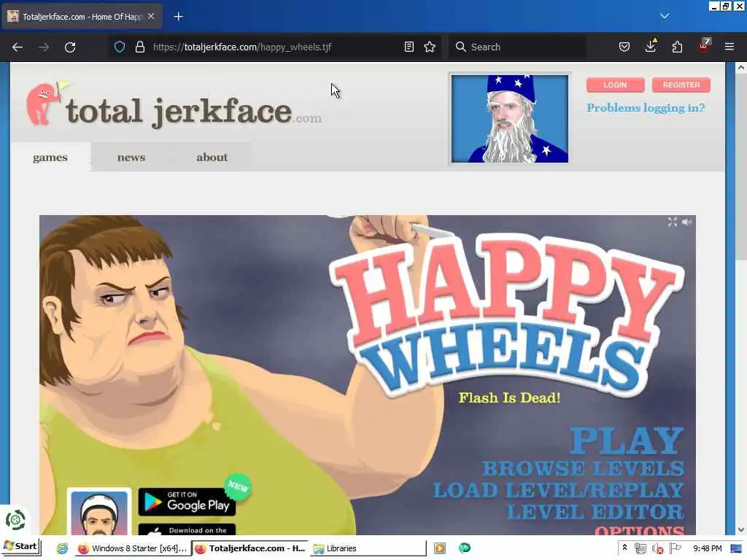Click the uBlock extension icon with badge
Image resolution: width=747 pixels, height=560 pixels.
point(704,46)
